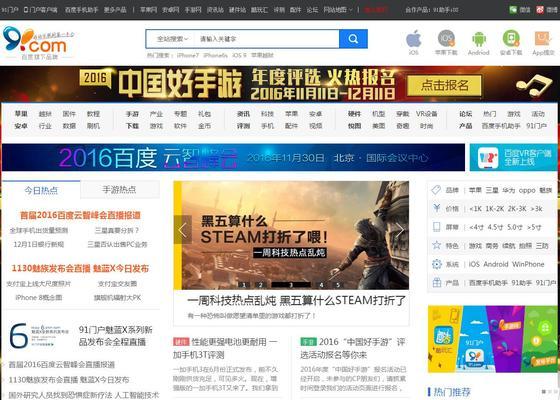Click the Weibo 微博 icon in top bar
This screenshot has width=560, height=400.
point(540,10)
